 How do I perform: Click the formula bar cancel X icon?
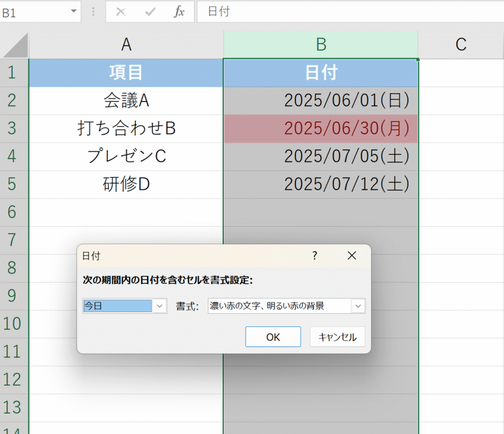121,12
